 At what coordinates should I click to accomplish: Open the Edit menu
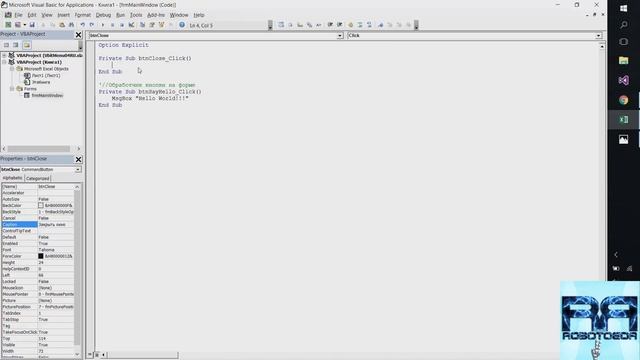point(32,15)
